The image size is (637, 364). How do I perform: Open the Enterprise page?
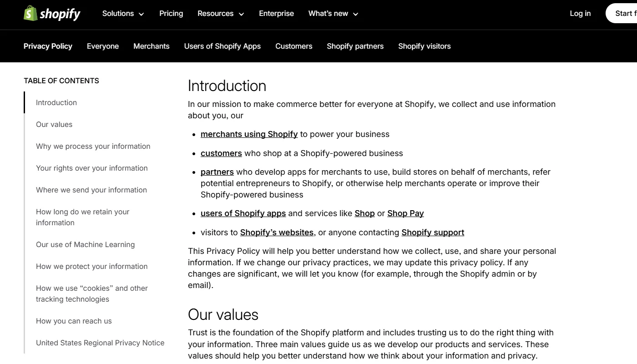(276, 14)
